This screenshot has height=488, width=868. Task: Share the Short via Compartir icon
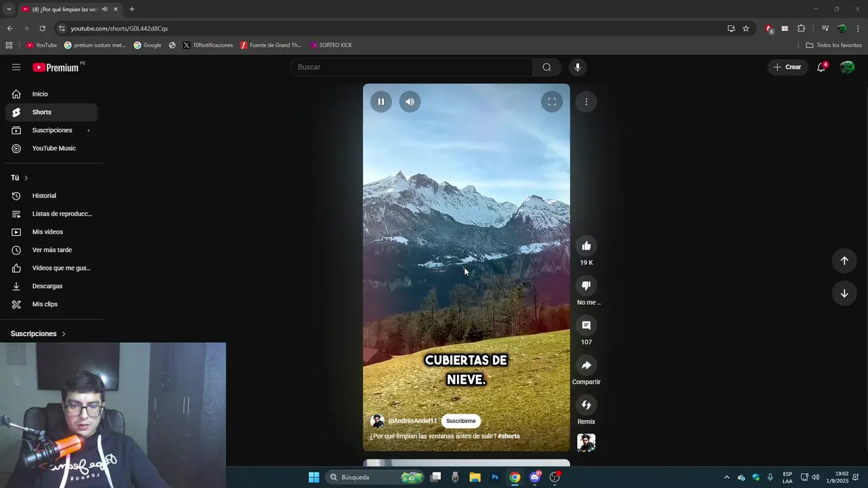point(587,365)
